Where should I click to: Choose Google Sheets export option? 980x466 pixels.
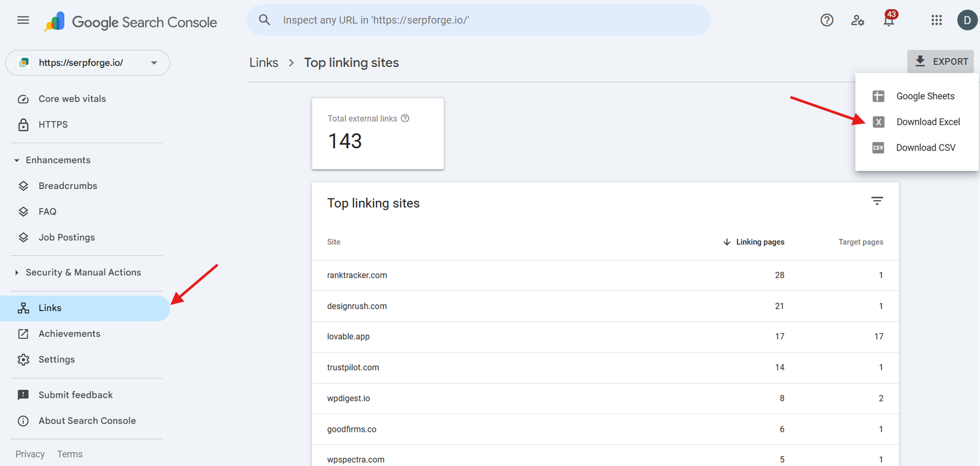coord(917,96)
